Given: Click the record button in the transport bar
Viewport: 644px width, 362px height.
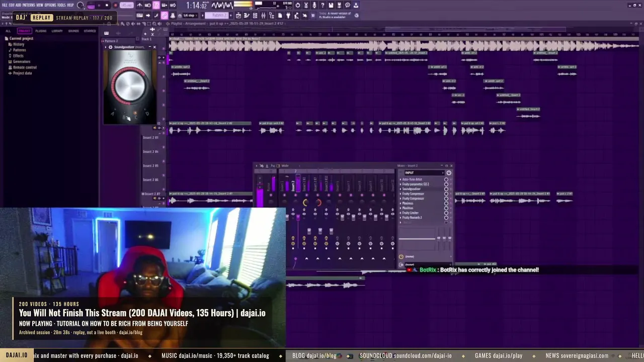Looking at the screenshot, I should coord(115,6).
